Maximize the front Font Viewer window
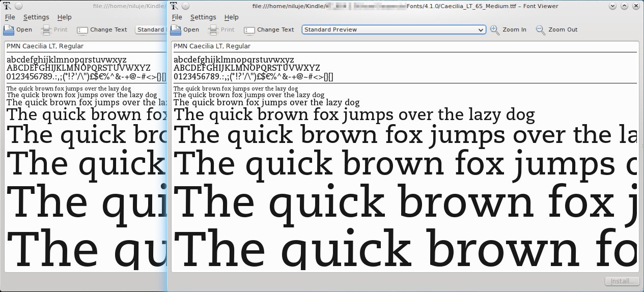This screenshot has width=644, height=292. point(624,6)
